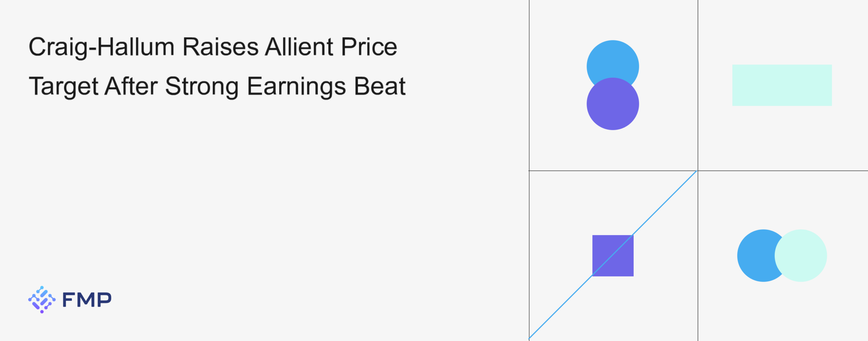Click the word "Craig-Hallum" in the headline

(x=101, y=47)
